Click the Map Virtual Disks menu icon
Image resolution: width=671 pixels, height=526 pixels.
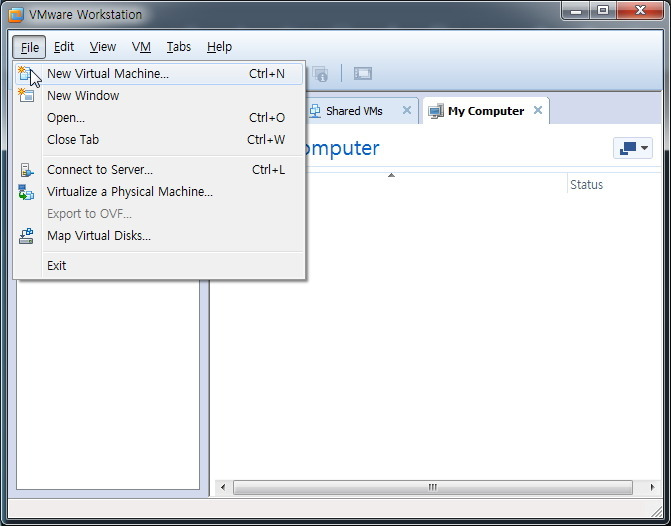click(x=26, y=236)
